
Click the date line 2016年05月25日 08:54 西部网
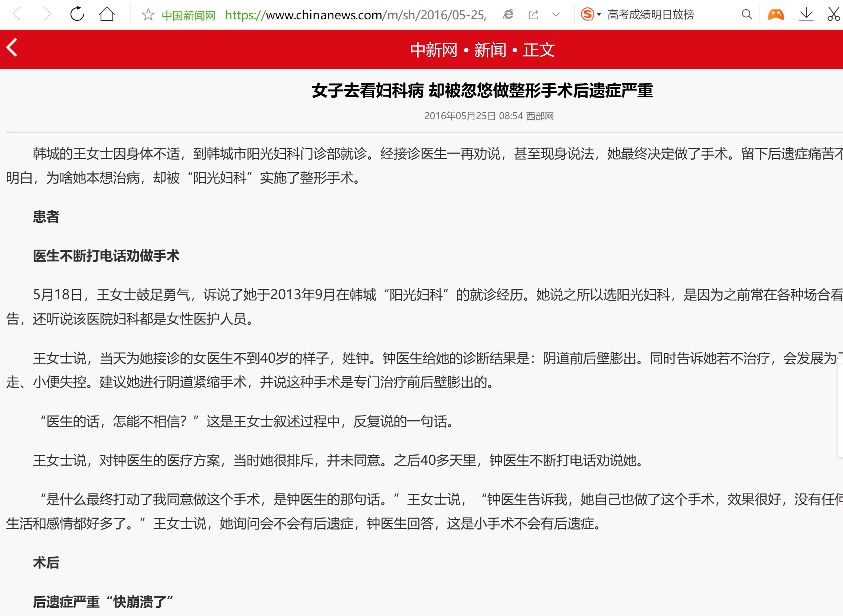pyautogui.click(x=489, y=116)
